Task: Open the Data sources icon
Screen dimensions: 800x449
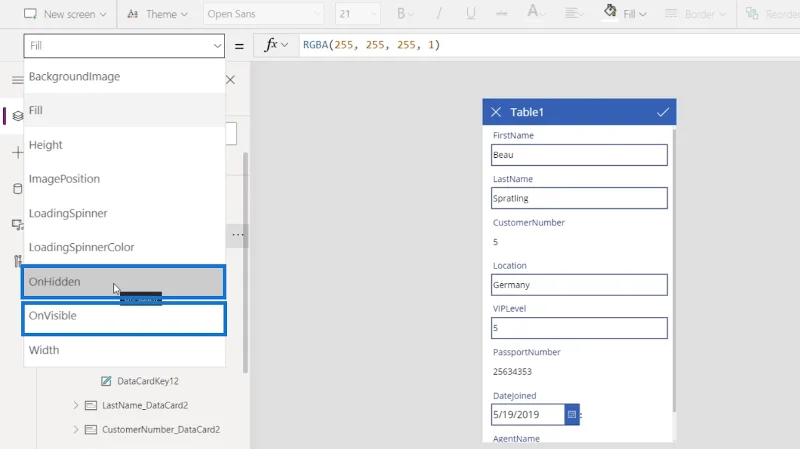Action: (17, 189)
